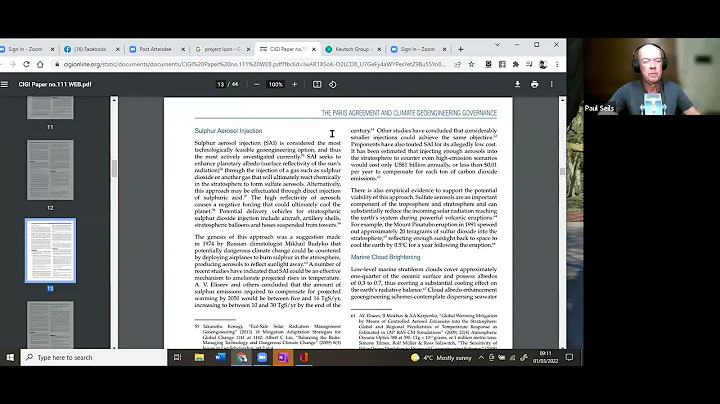Open Zoom from the taskbar

(x=262, y=357)
